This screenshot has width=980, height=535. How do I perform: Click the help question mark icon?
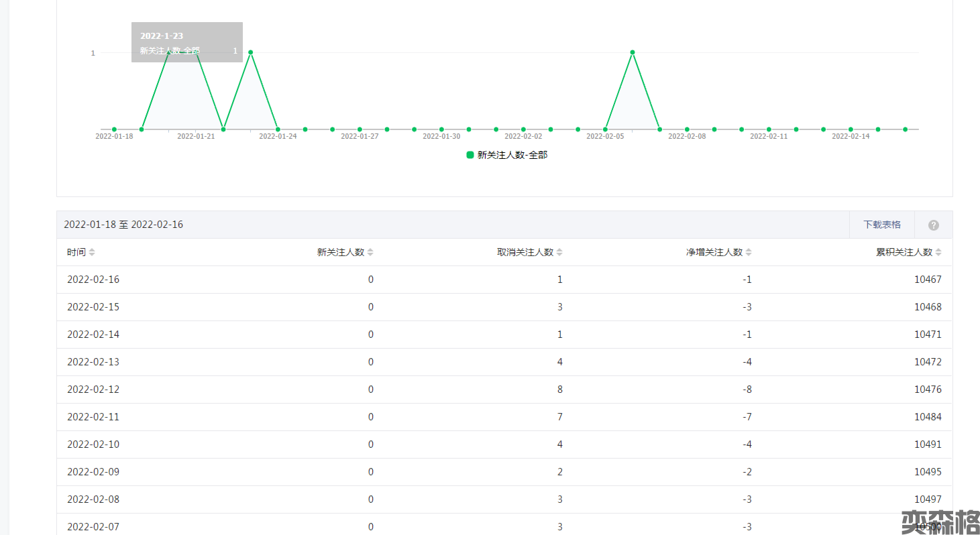[x=933, y=225]
